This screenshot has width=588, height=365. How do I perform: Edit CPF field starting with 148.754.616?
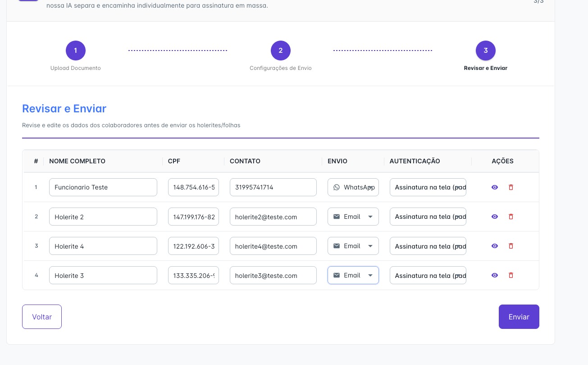pos(193,187)
